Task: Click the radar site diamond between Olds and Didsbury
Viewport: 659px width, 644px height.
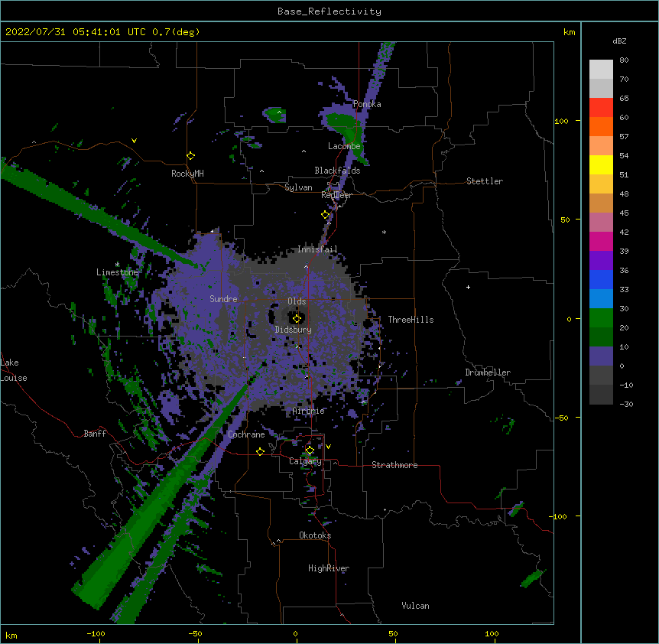Action: [x=297, y=318]
